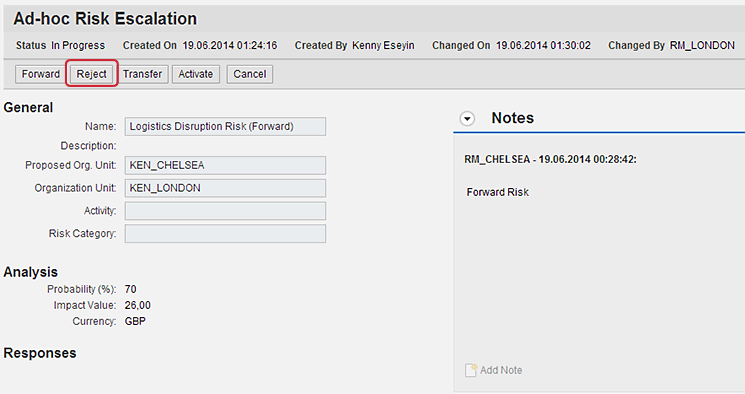Click the Risk Category field
This screenshot has width=745, height=394.
pyautogui.click(x=225, y=234)
